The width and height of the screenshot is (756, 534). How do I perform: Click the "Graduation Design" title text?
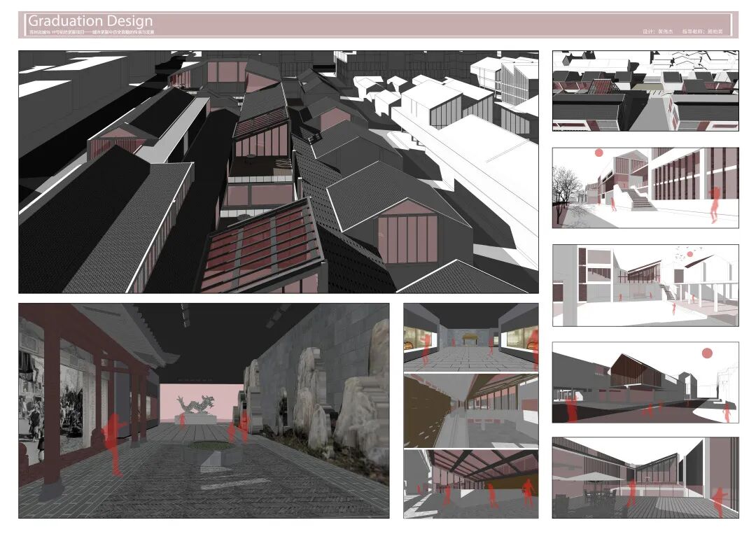tap(90, 21)
